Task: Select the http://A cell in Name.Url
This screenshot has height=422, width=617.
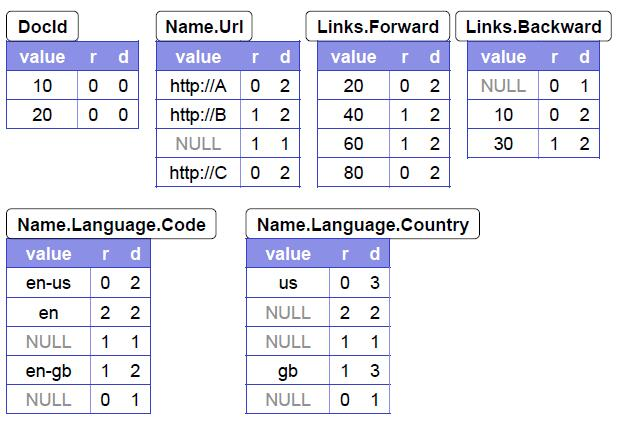Action: pyautogui.click(x=198, y=85)
